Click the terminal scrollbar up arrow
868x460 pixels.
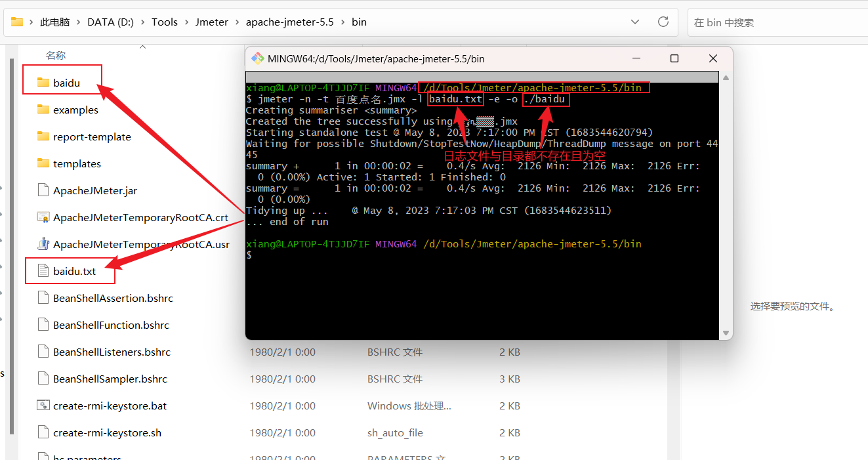726,77
